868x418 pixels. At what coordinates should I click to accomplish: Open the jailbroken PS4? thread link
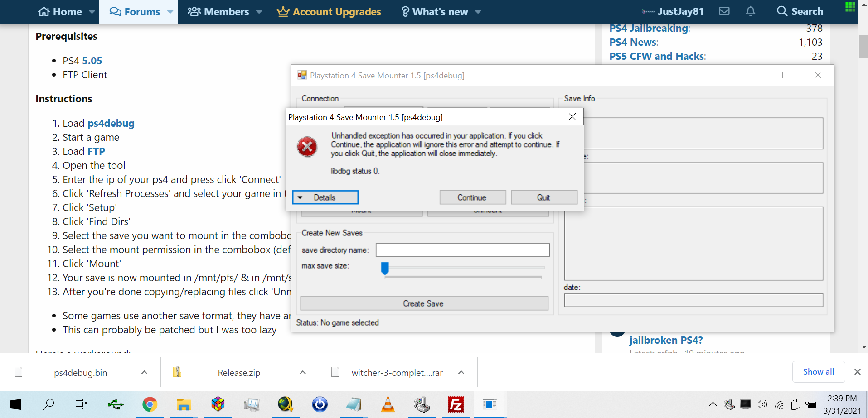tap(666, 340)
